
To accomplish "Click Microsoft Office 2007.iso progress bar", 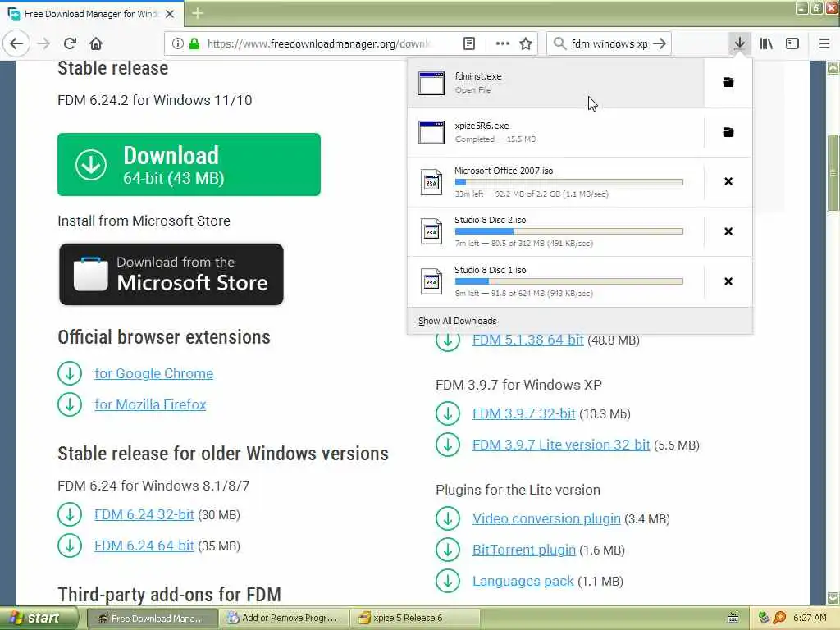I will click(x=569, y=182).
